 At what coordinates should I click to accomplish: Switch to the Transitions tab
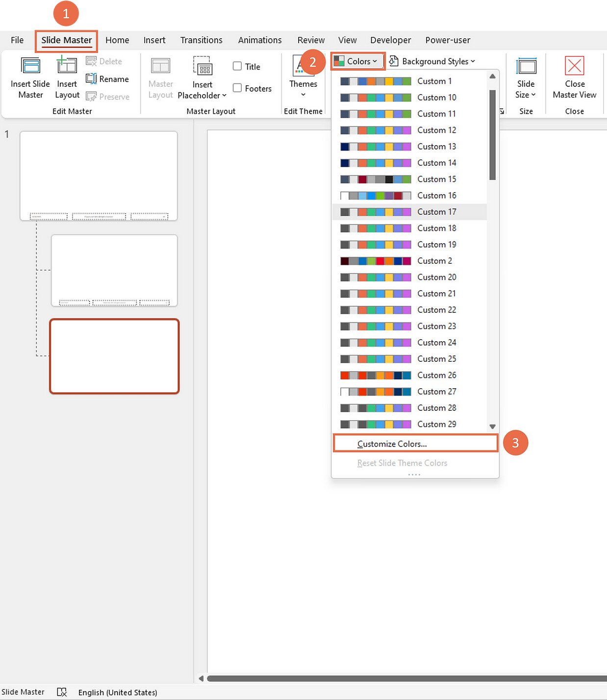[x=201, y=40]
